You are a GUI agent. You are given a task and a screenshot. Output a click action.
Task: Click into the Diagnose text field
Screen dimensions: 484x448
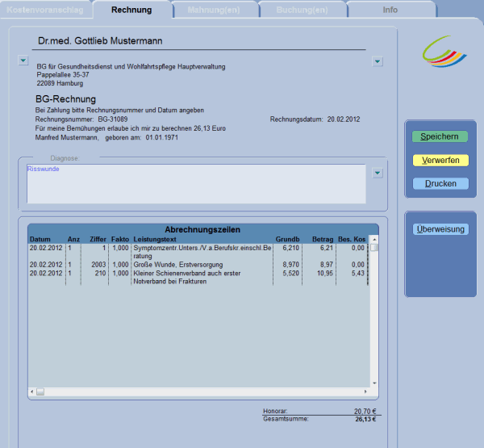click(x=194, y=184)
